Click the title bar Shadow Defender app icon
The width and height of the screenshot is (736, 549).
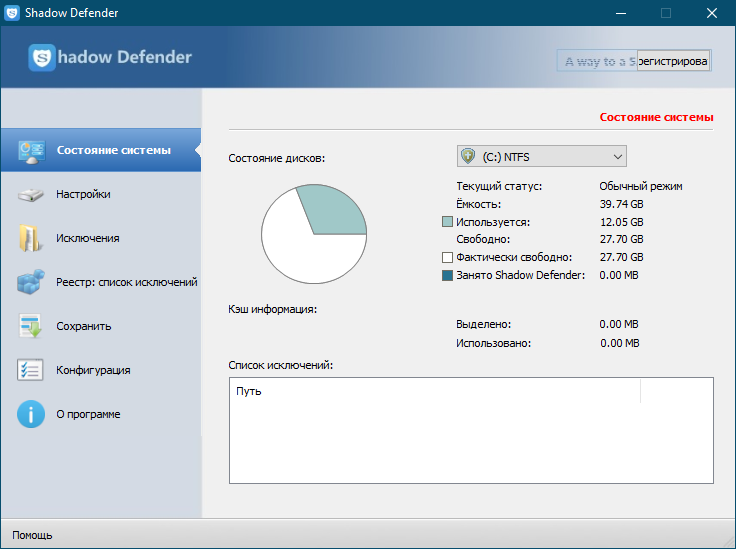(12, 13)
